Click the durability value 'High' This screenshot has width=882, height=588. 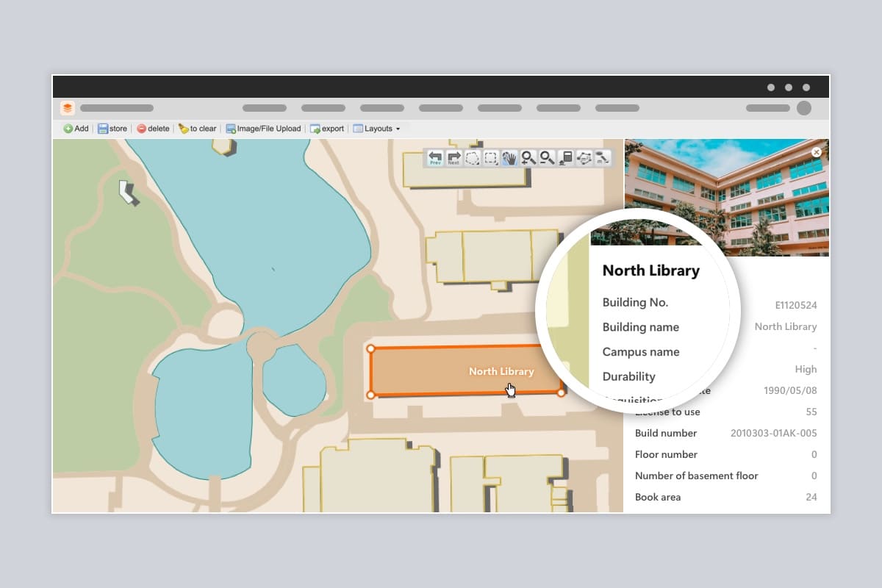pyautogui.click(x=806, y=369)
